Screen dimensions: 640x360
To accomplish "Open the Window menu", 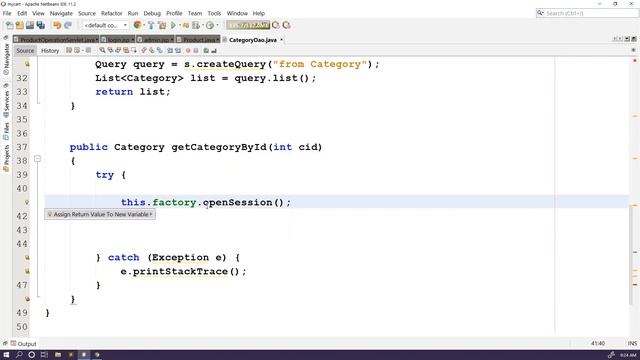I will [x=237, y=13].
